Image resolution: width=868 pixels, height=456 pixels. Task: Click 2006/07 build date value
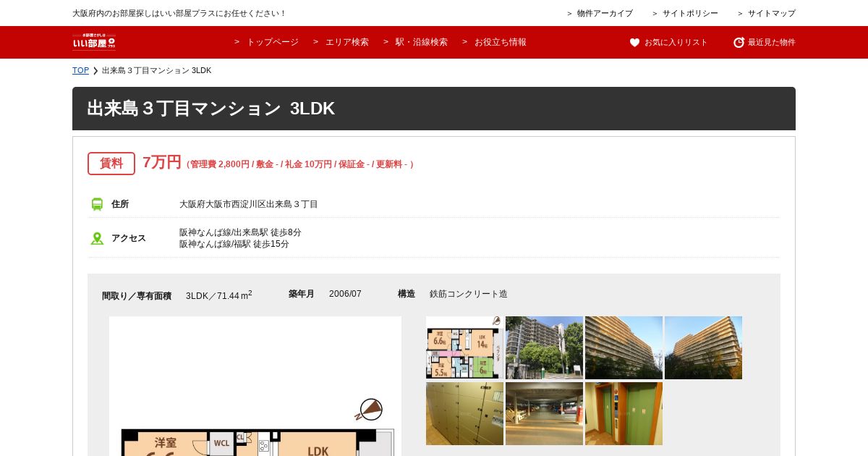click(345, 294)
